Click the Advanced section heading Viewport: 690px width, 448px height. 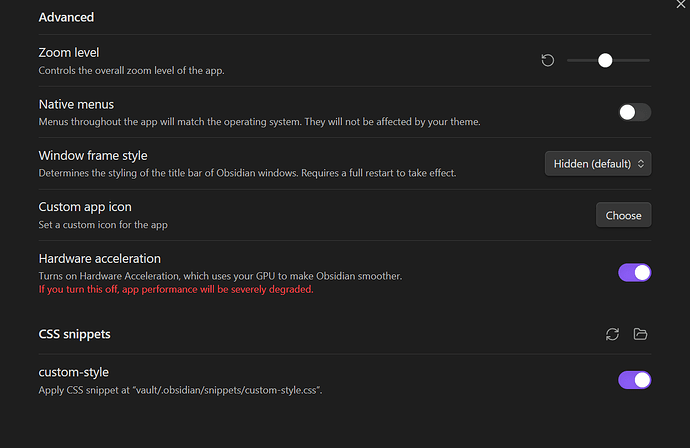tap(66, 17)
